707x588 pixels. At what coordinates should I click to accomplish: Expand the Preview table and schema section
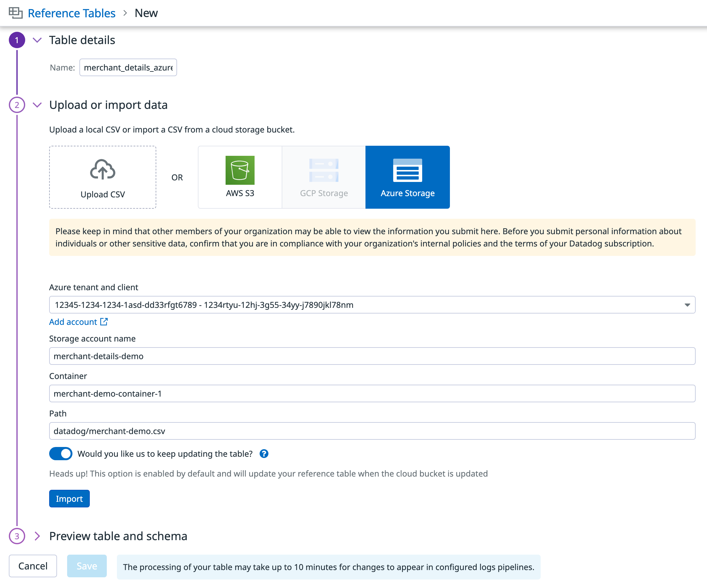37,536
